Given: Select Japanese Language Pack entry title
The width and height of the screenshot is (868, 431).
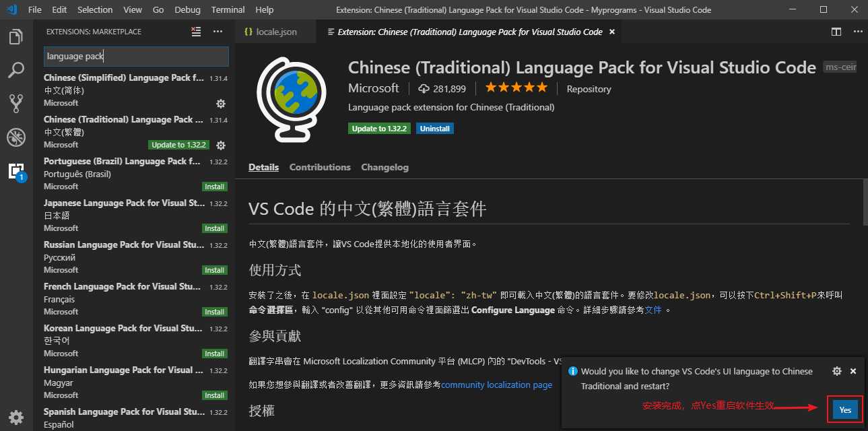Looking at the screenshot, I should [125, 203].
